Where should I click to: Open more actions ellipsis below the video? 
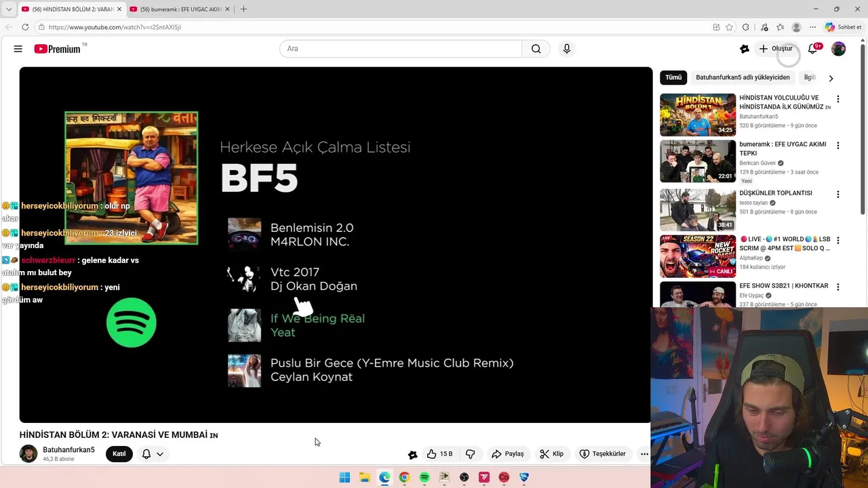click(x=644, y=454)
